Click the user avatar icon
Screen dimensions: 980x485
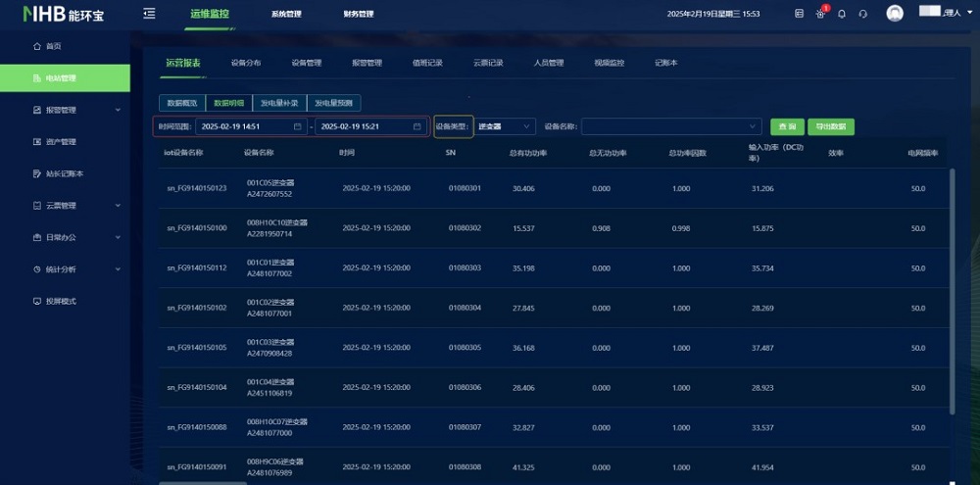coord(895,14)
